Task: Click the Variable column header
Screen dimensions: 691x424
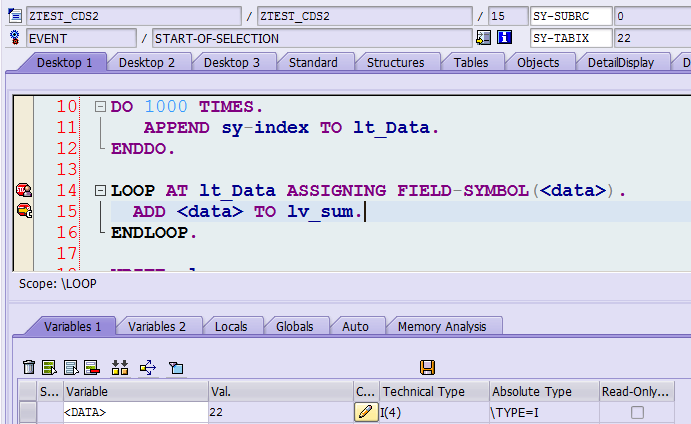Action: (x=136, y=391)
